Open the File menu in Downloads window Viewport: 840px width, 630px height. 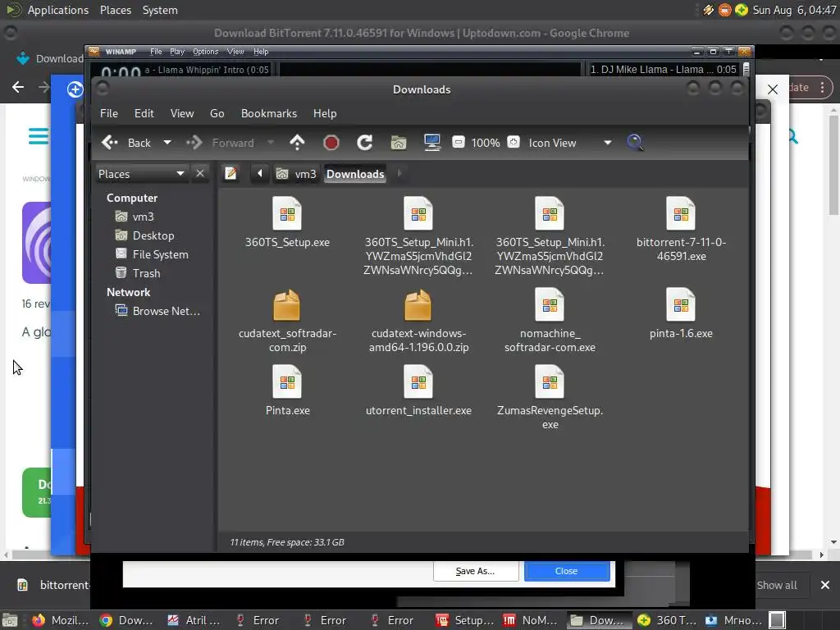[x=109, y=113]
